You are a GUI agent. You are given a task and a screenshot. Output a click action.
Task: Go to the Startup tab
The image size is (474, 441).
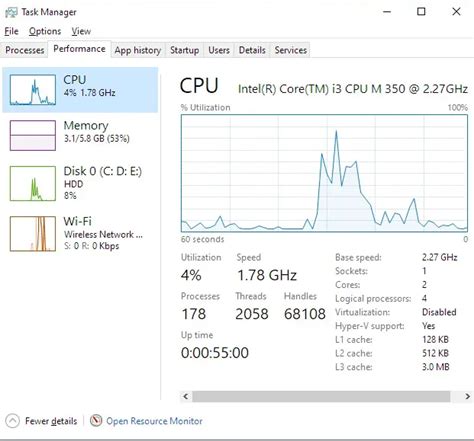click(x=184, y=50)
